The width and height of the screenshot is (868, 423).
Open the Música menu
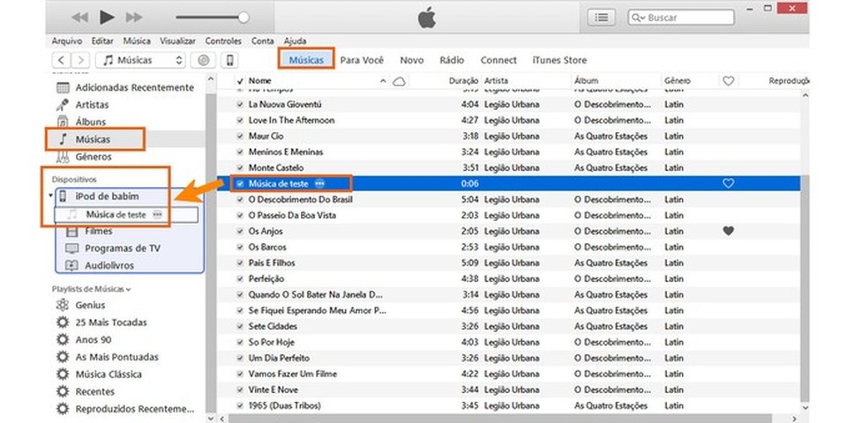pos(137,41)
